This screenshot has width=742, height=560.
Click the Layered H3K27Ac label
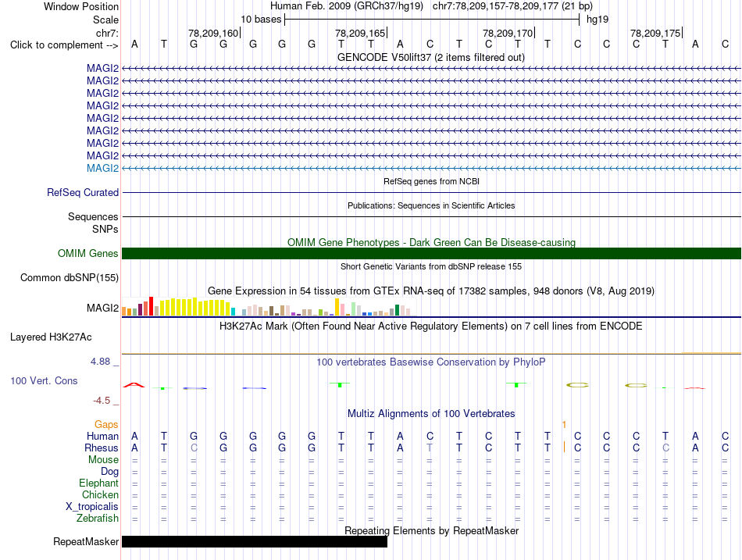click(x=51, y=337)
